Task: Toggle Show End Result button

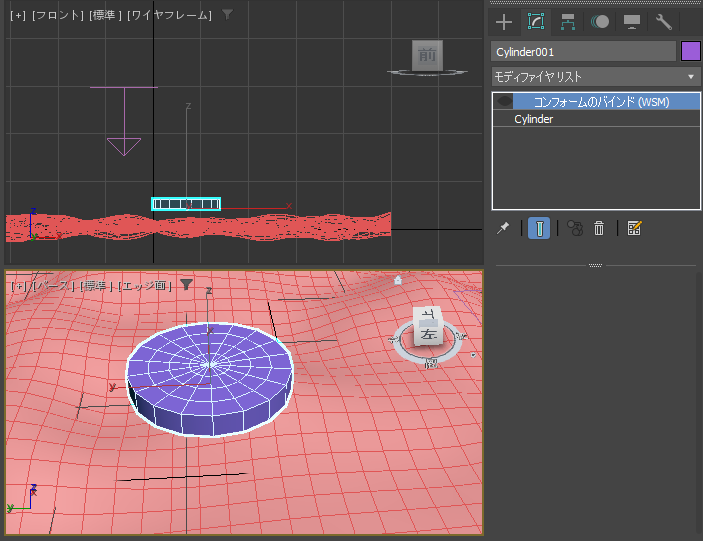Action: click(539, 228)
